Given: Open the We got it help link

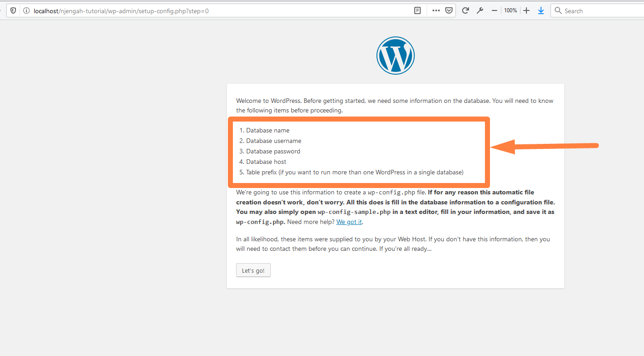Looking at the screenshot, I should pos(349,222).
